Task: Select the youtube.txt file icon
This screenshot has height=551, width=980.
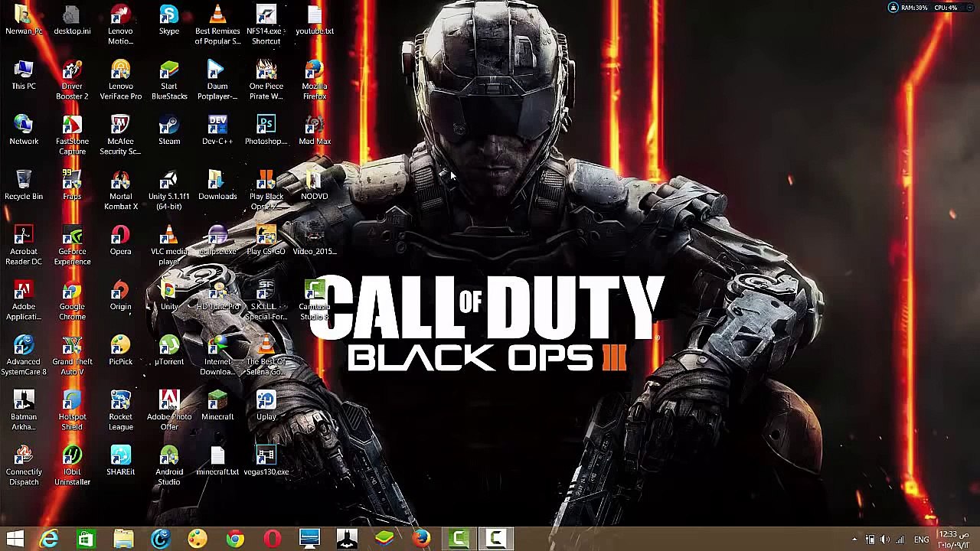Action: tap(314, 21)
